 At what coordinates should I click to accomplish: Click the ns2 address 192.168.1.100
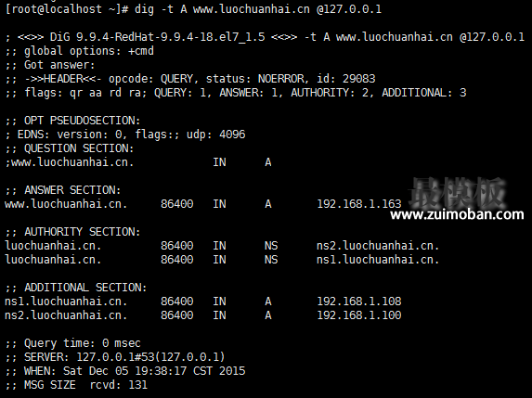click(359, 315)
